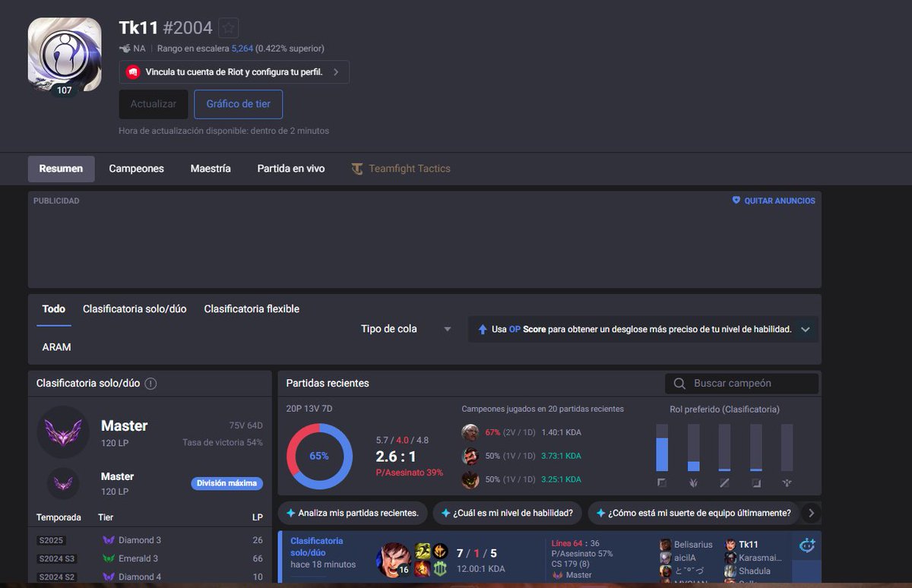This screenshot has width=912, height=588.
Task: Click the División máxima badge
Action: (x=226, y=483)
